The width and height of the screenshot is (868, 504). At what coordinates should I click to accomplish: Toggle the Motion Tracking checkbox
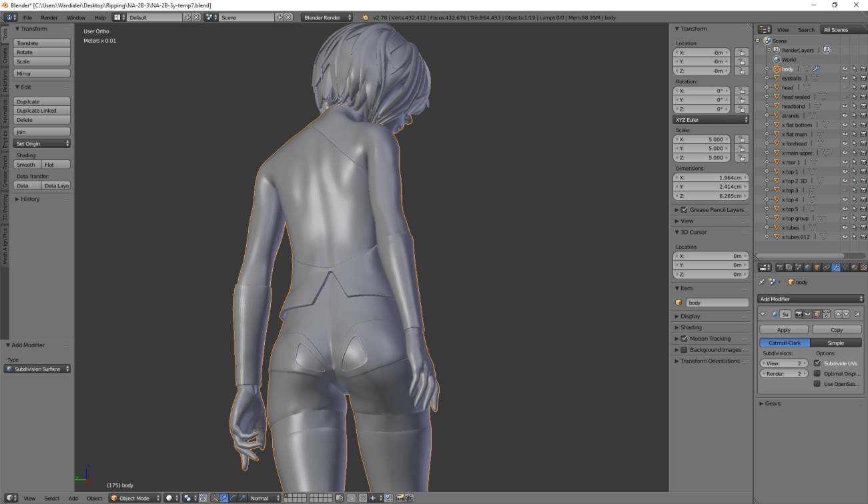684,339
